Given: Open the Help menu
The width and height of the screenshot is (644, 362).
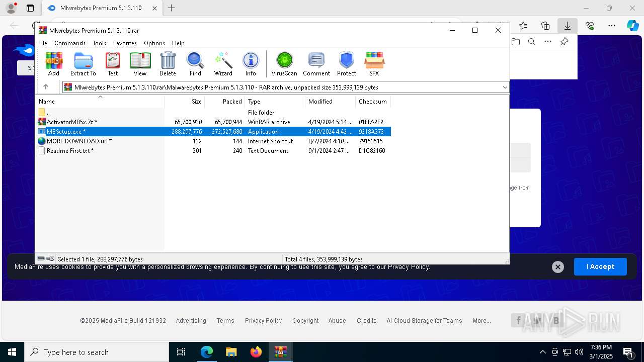Looking at the screenshot, I should (178, 43).
